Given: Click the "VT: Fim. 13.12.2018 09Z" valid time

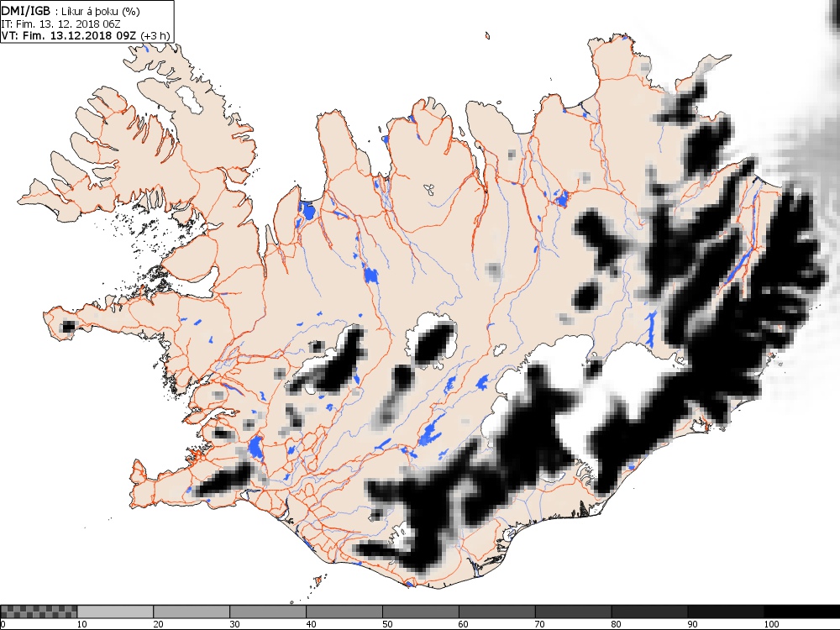Looking at the screenshot, I should click(69, 36).
